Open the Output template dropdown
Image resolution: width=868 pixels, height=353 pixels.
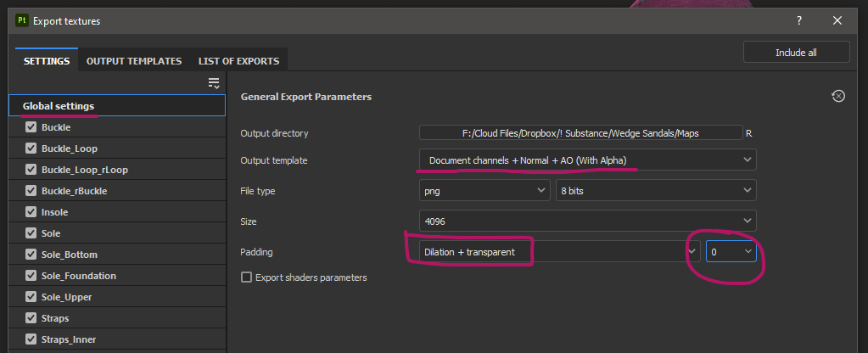point(587,160)
